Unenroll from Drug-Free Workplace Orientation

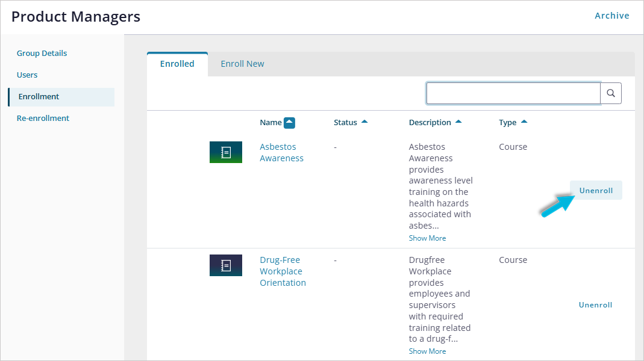click(x=595, y=305)
